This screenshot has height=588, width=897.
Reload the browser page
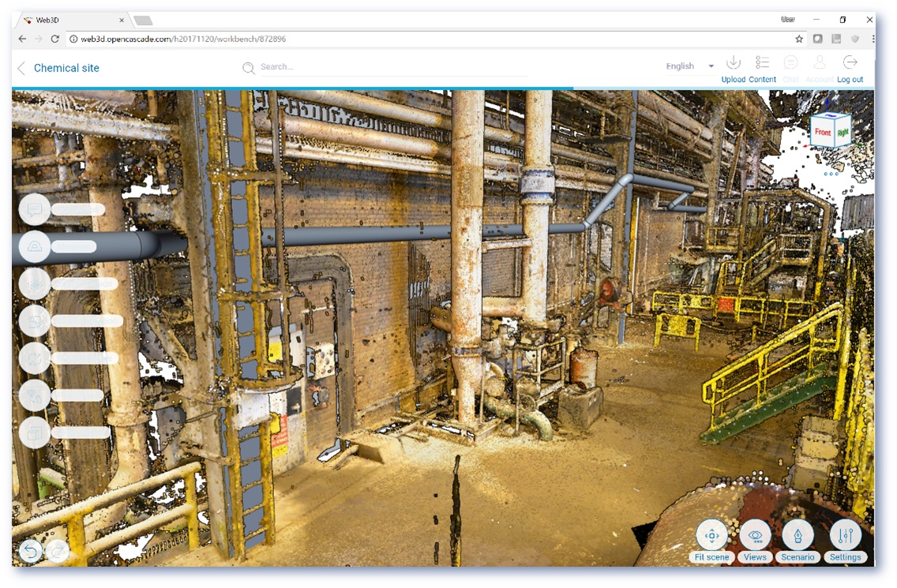tap(55, 39)
